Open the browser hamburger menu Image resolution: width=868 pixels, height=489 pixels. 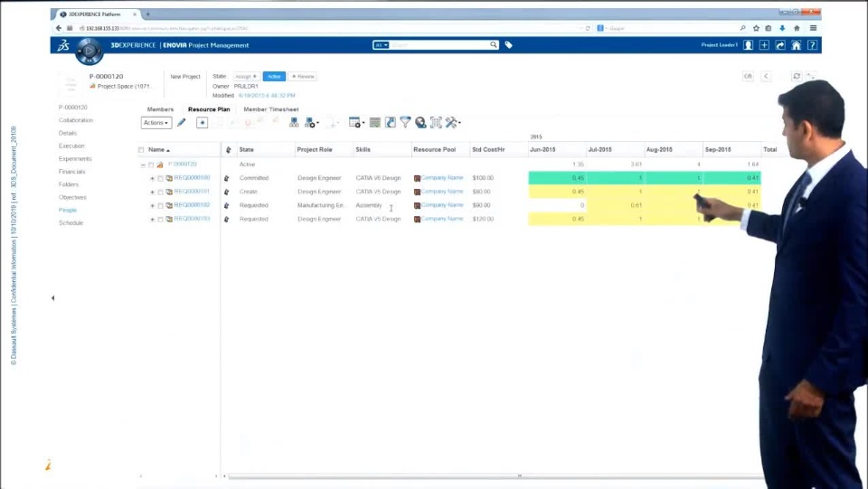813,28
